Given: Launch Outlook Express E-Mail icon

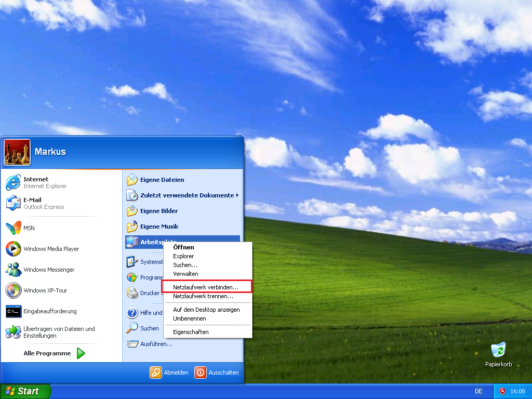Looking at the screenshot, I should tap(14, 203).
